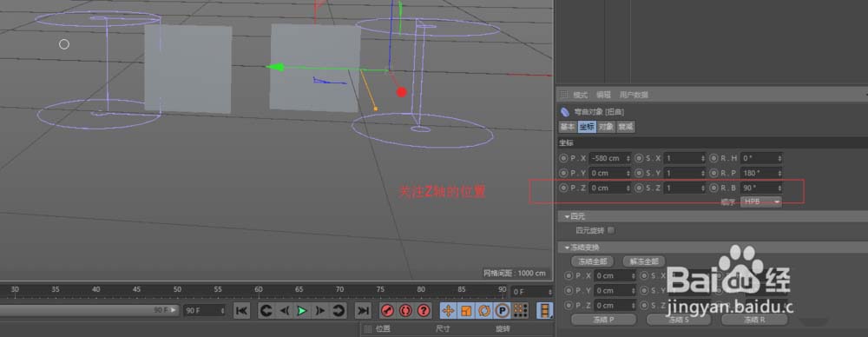Jump to previous keyframe button
The height and width of the screenshot is (337, 868).
click(266, 311)
